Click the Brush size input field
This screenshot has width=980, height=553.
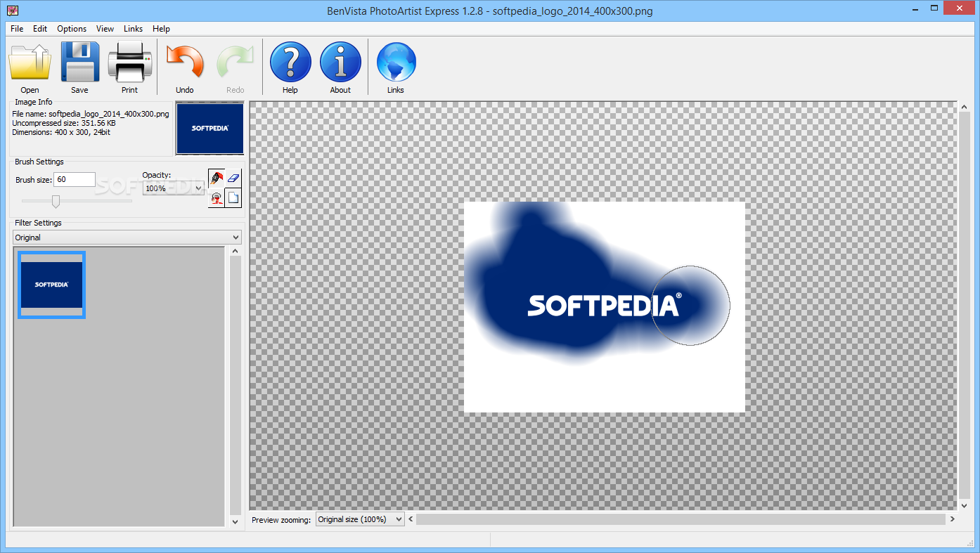point(75,180)
